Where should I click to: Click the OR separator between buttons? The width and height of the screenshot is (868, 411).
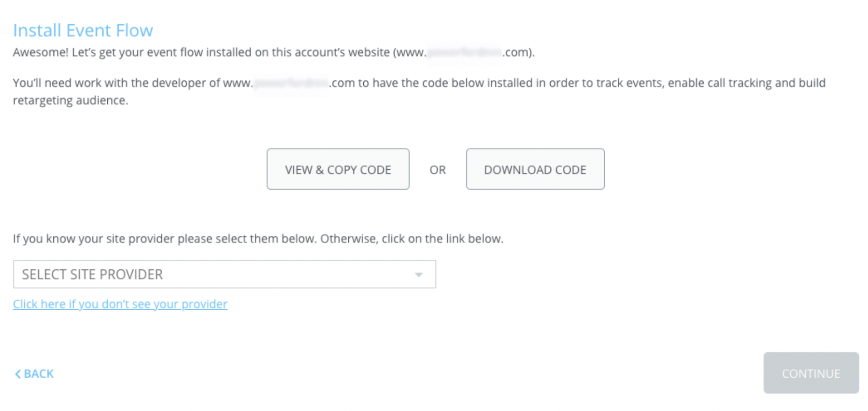[437, 170]
